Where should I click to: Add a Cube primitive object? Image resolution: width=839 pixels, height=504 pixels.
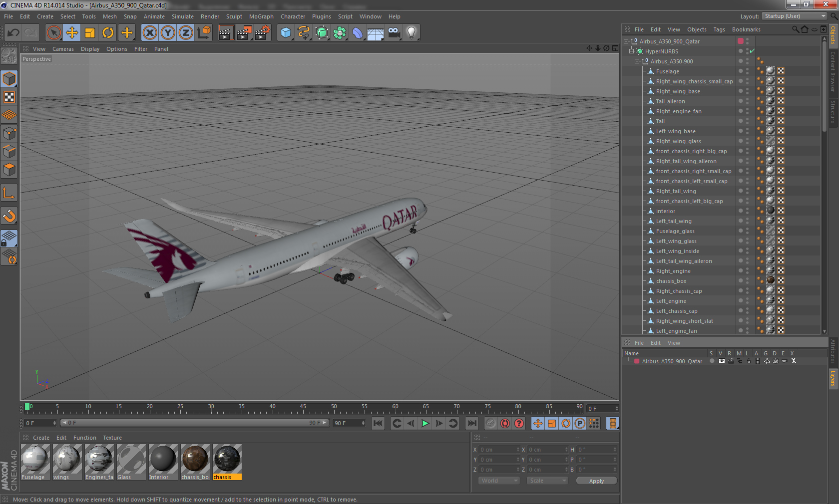coord(286,33)
